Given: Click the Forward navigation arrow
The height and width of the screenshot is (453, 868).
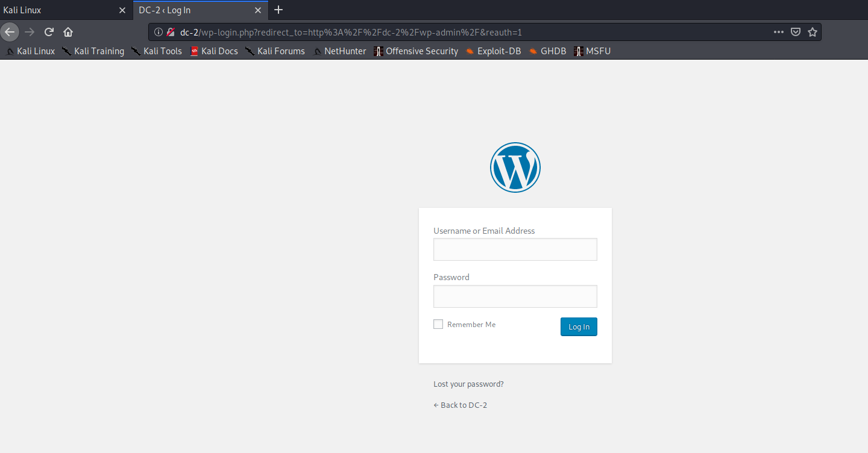Looking at the screenshot, I should tap(30, 32).
